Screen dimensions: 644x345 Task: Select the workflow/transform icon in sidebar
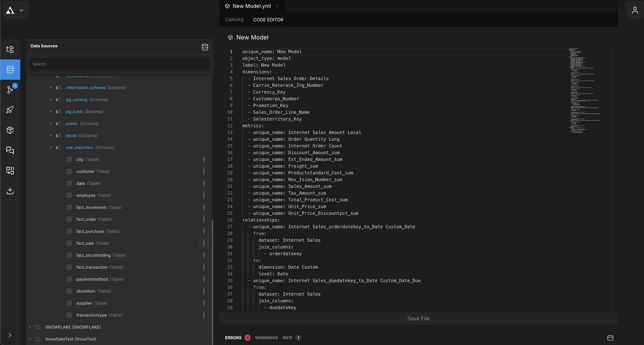[10, 171]
